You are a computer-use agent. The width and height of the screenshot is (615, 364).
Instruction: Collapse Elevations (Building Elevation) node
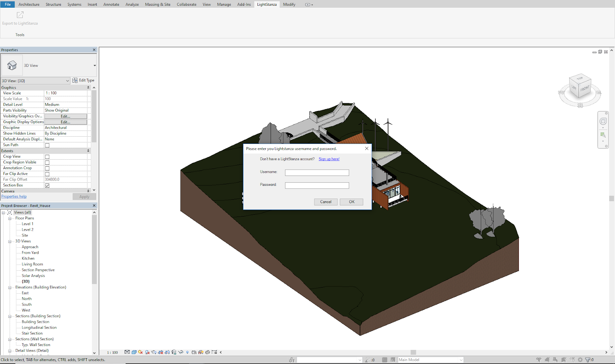pos(10,287)
